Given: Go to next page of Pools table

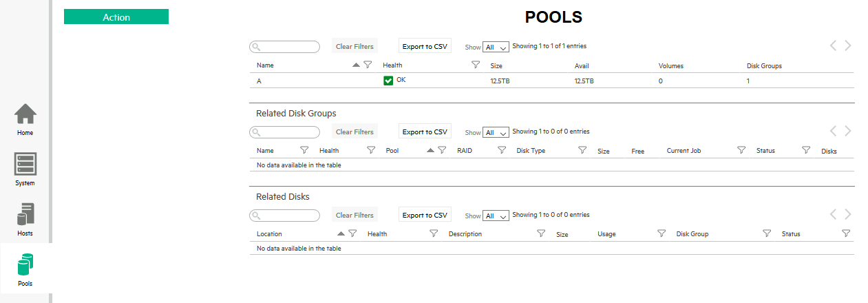Looking at the screenshot, I should click(x=848, y=45).
